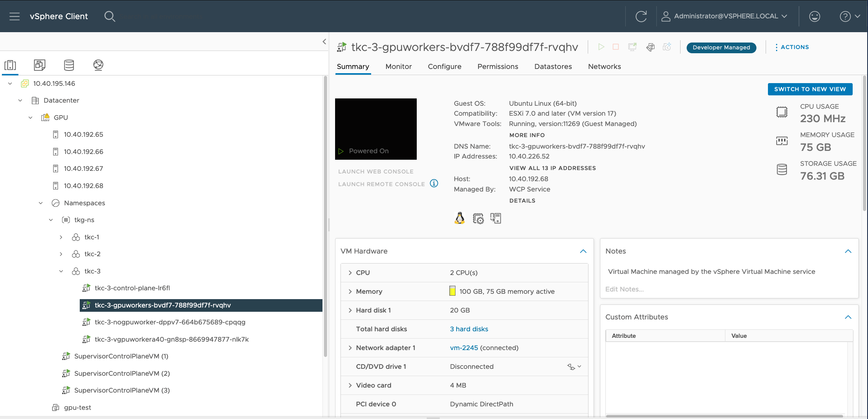The width and height of the screenshot is (868, 419).
Task: Click VIEW ALL 13 IP ADDRESSES
Action: pyautogui.click(x=552, y=168)
